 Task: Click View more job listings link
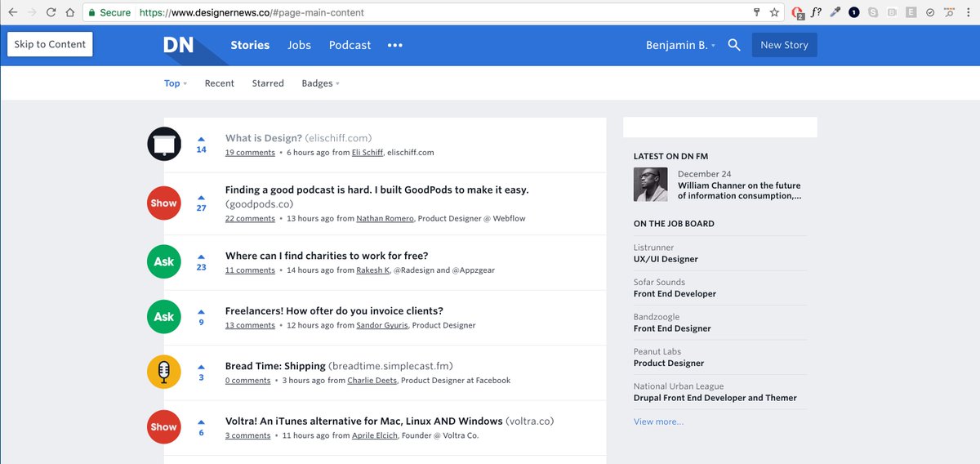click(658, 422)
